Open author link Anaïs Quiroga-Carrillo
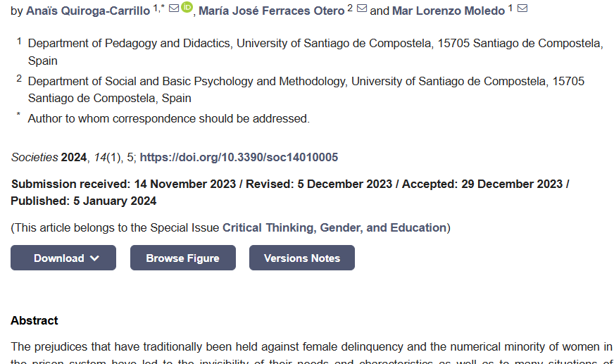The height and width of the screenshot is (364, 614). pos(88,11)
